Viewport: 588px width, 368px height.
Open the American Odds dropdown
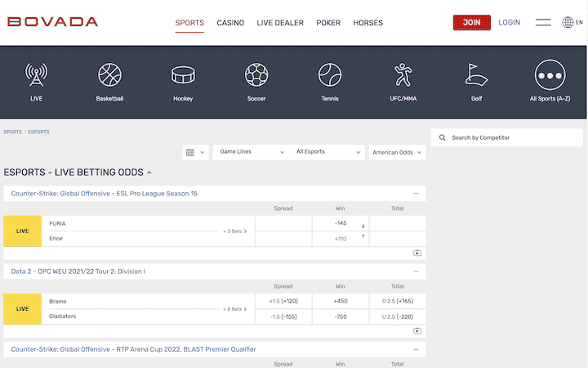pyautogui.click(x=397, y=152)
